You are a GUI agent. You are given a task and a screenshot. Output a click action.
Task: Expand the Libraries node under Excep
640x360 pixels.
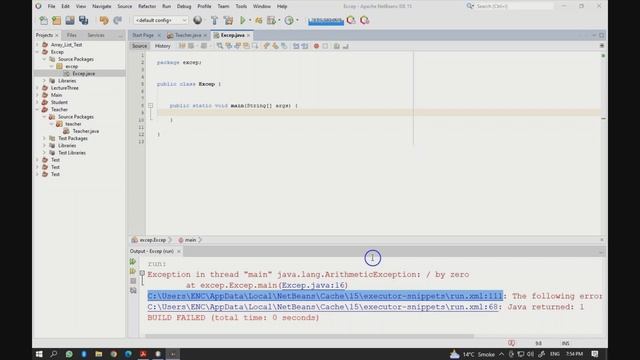(44, 81)
